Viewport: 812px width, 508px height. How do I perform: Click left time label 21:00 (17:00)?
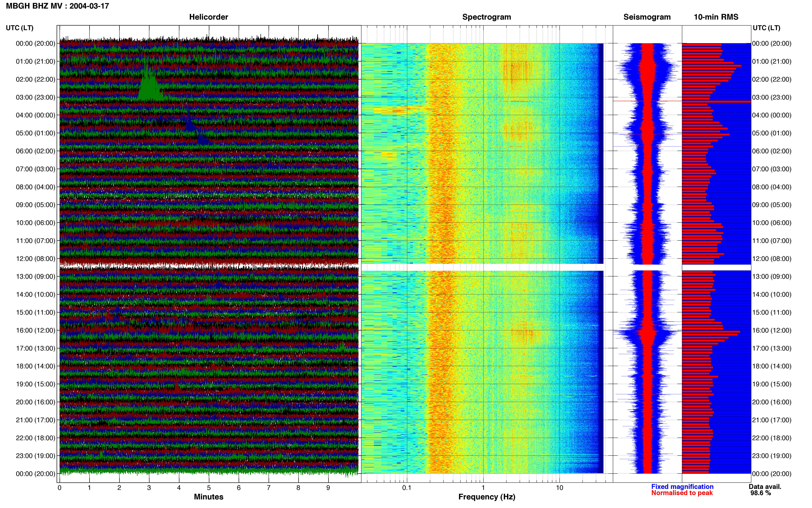coord(35,420)
